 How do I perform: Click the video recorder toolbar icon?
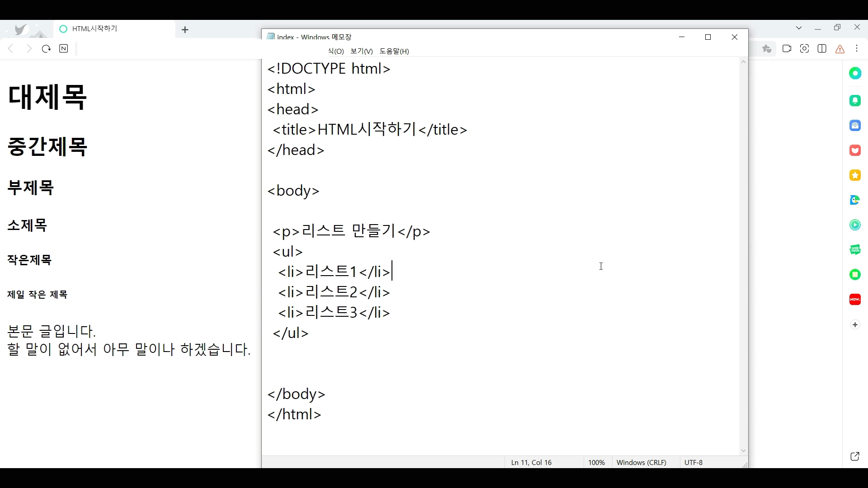[x=787, y=49]
